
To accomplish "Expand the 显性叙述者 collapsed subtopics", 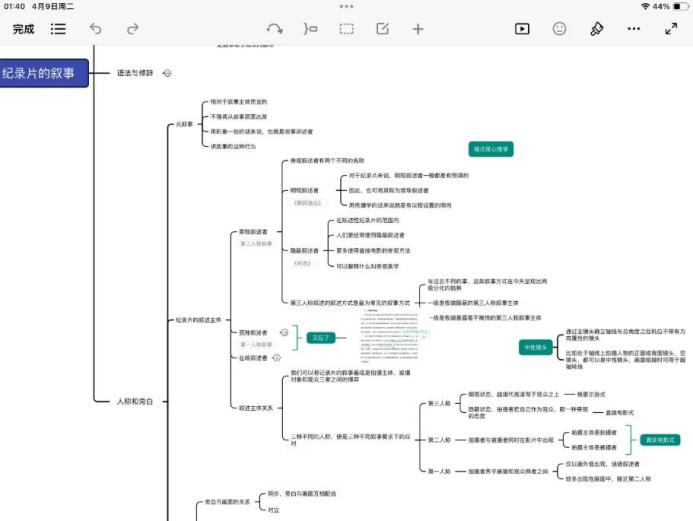I will [x=285, y=332].
